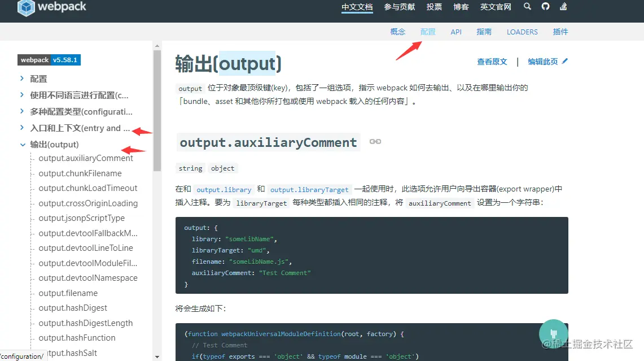Click the webpack logo in header
Viewport: 644px width, 361px height.
tap(52, 7)
